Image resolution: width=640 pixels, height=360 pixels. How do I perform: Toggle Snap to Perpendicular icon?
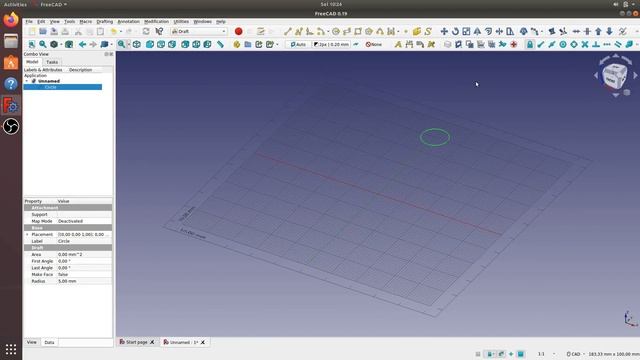click(596, 44)
